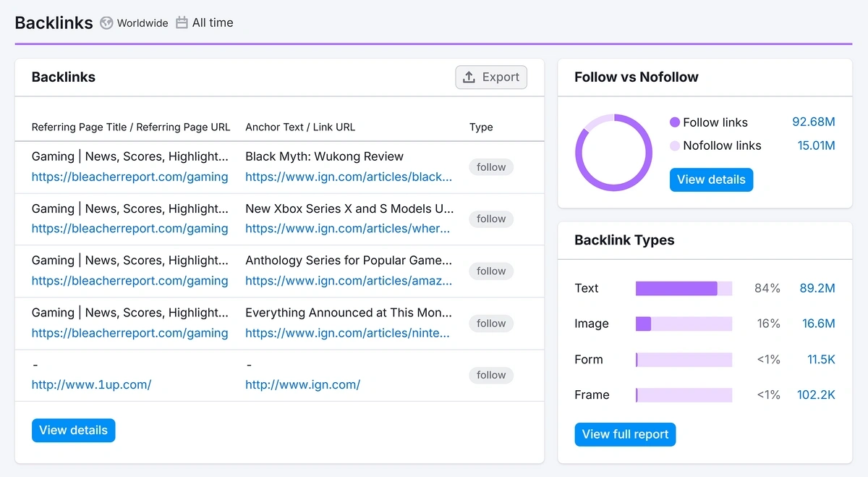Screen dimensions: 868x477
Task: Click the Text backlink type bar
Action: 684,288
